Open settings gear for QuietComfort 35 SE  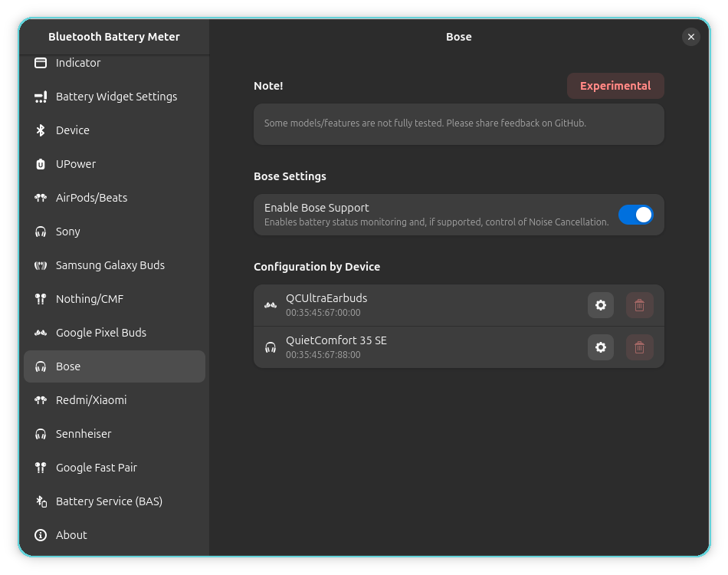click(600, 347)
